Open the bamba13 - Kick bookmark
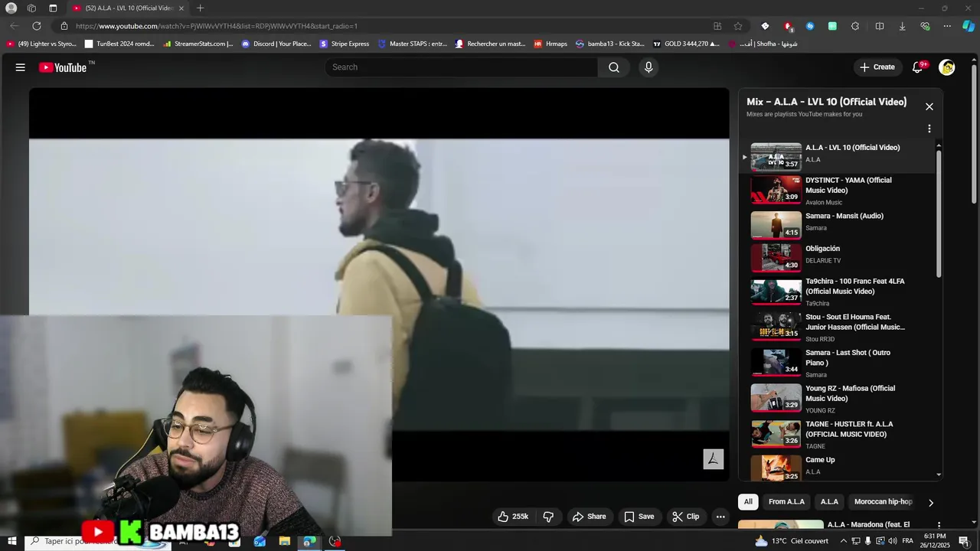This screenshot has height=551, width=980. point(610,44)
